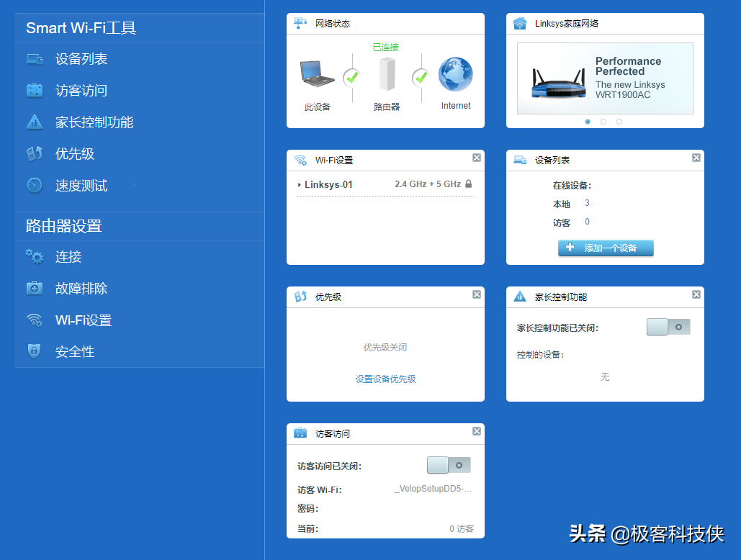This screenshot has height=560, width=741.
Task: Click the 添加一个设备 button
Action: 606,248
